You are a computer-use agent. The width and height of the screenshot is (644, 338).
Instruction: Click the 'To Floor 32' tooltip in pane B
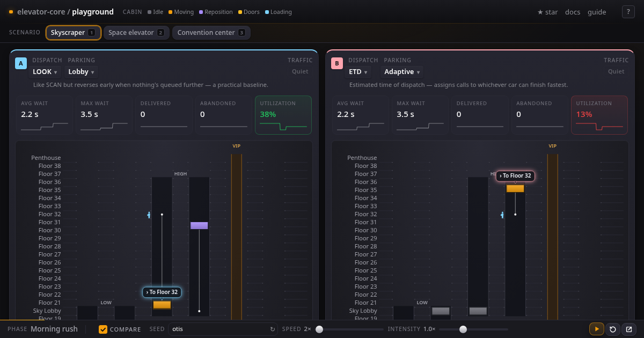pyautogui.click(x=515, y=176)
